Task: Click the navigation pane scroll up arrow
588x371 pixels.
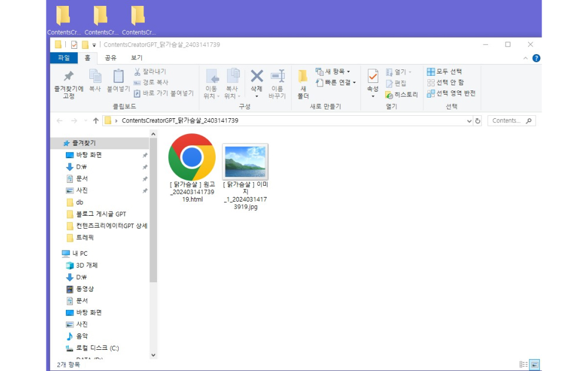Action: click(x=153, y=134)
